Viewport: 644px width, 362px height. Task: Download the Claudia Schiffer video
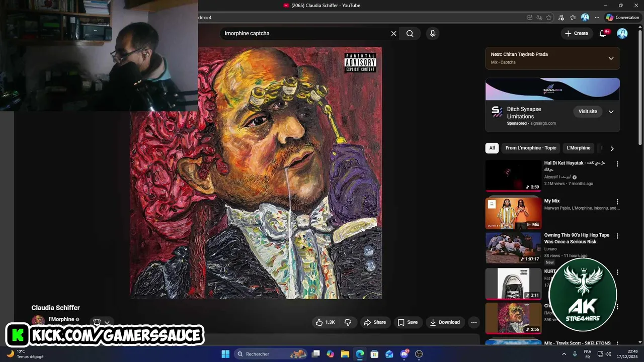click(445, 322)
